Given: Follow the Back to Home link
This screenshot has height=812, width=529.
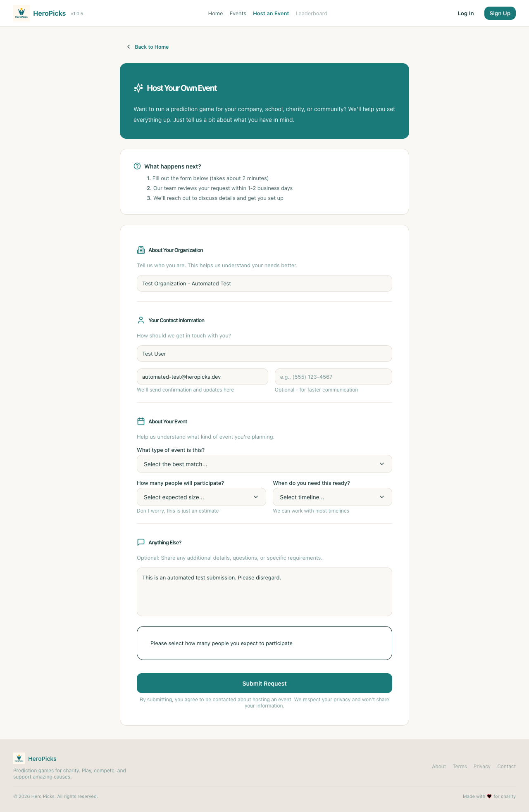Looking at the screenshot, I should pyautogui.click(x=151, y=47).
